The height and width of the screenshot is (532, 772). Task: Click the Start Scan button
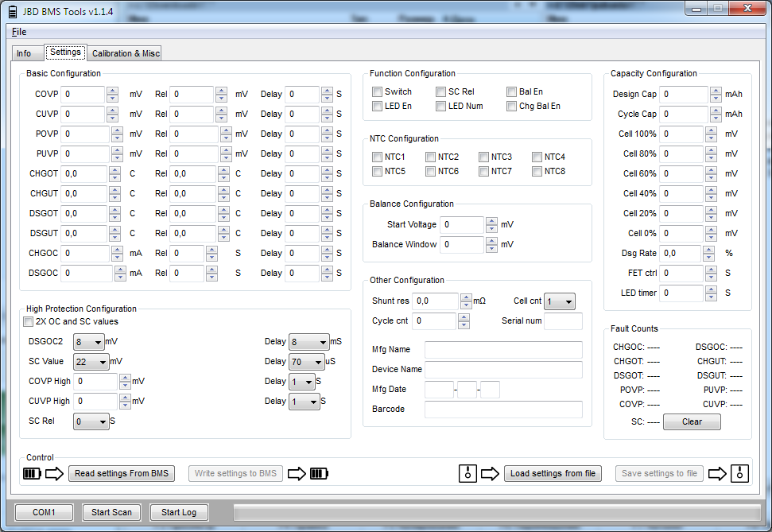coord(111,512)
